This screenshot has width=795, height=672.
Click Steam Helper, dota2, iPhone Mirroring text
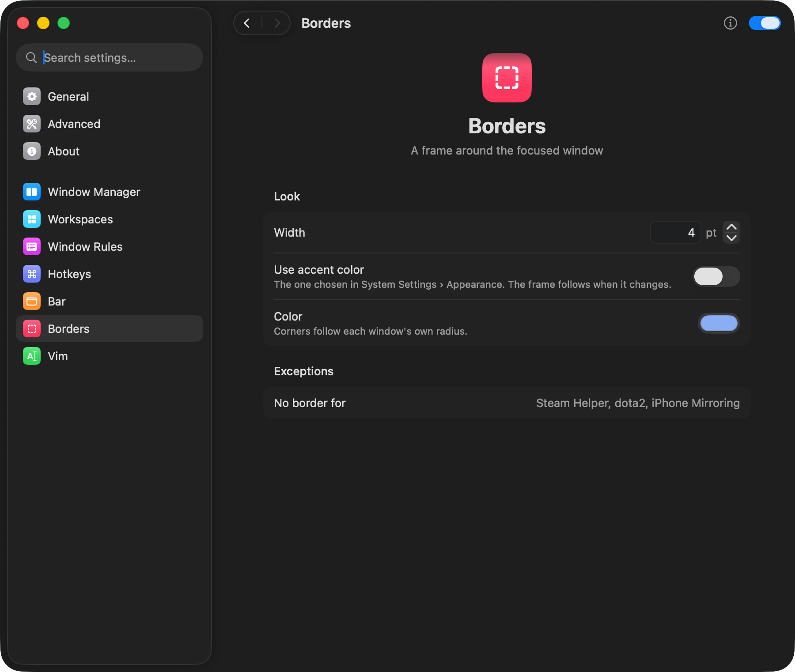click(x=638, y=403)
